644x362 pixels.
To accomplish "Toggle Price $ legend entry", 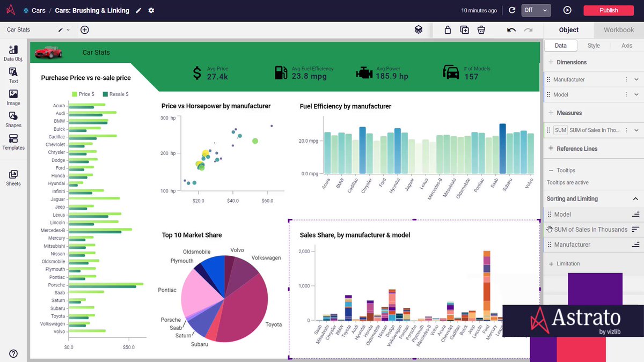I will (83, 94).
